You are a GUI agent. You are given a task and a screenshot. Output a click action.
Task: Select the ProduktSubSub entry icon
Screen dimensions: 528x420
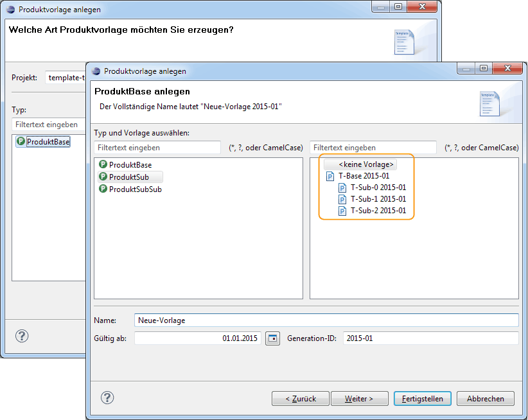[101, 189]
